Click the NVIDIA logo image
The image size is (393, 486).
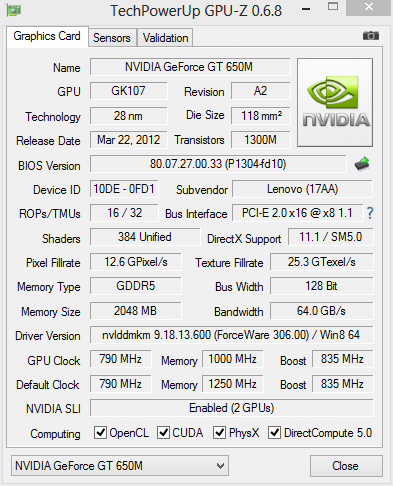(335, 103)
